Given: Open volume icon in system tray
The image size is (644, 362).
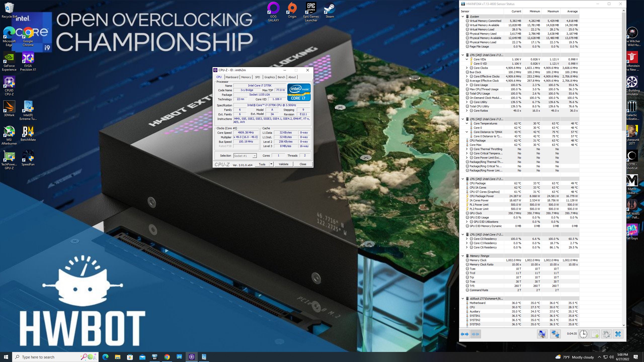Looking at the screenshot, I should 612,357.
